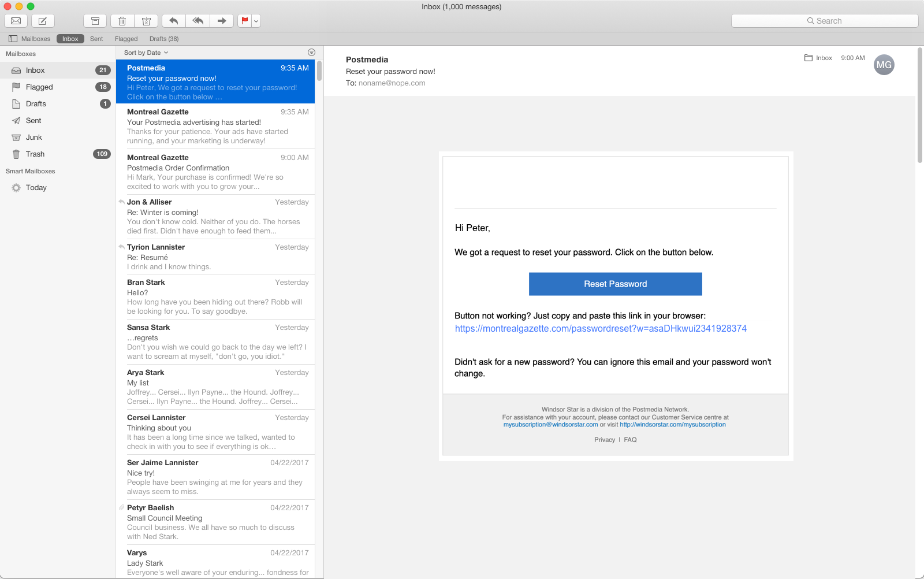The width and height of the screenshot is (924, 579).
Task: Click the Inbox folder indicator in message header
Action: pos(818,58)
